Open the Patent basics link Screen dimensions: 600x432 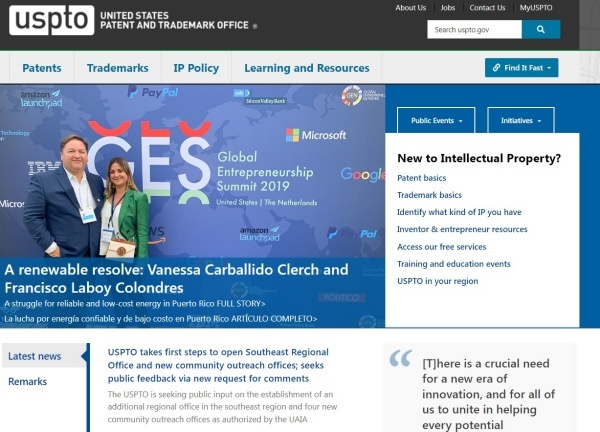point(422,178)
